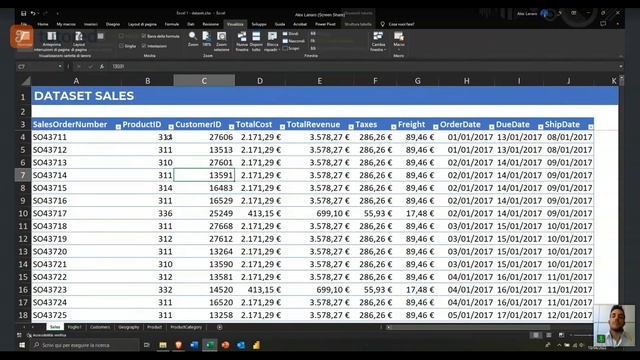Toggle the Barra della formula checkbox
The image size is (640, 360).
click(144, 36)
